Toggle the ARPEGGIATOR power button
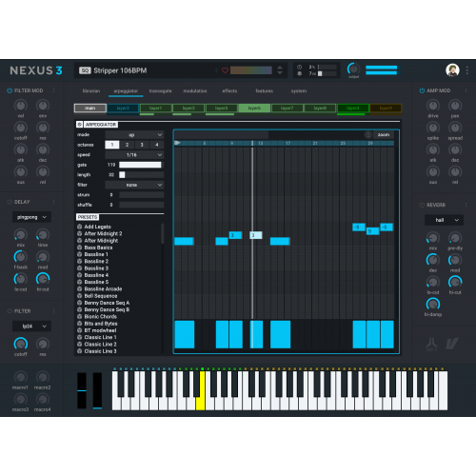This screenshot has width=476, height=476. [80, 125]
